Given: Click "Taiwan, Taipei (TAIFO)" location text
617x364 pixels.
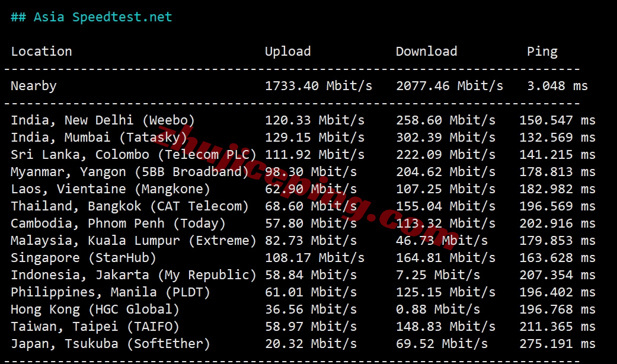Looking at the screenshot, I should [x=95, y=327].
